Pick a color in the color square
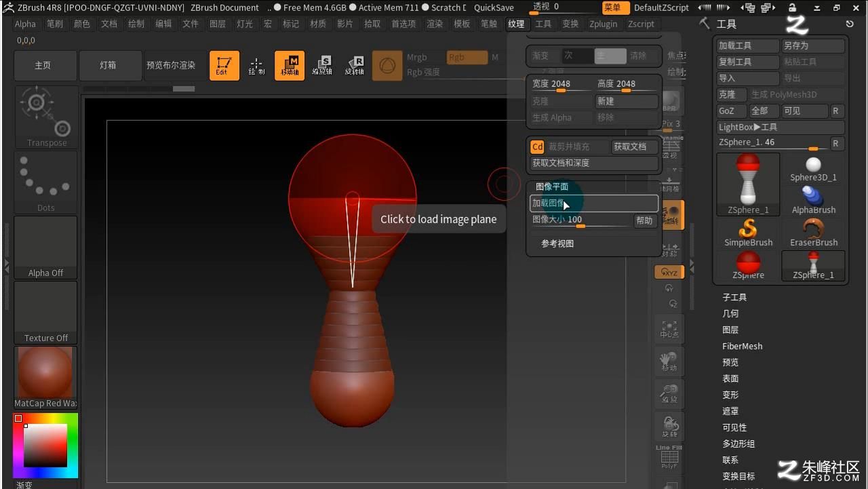The width and height of the screenshot is (868, 489). (46, 445)
